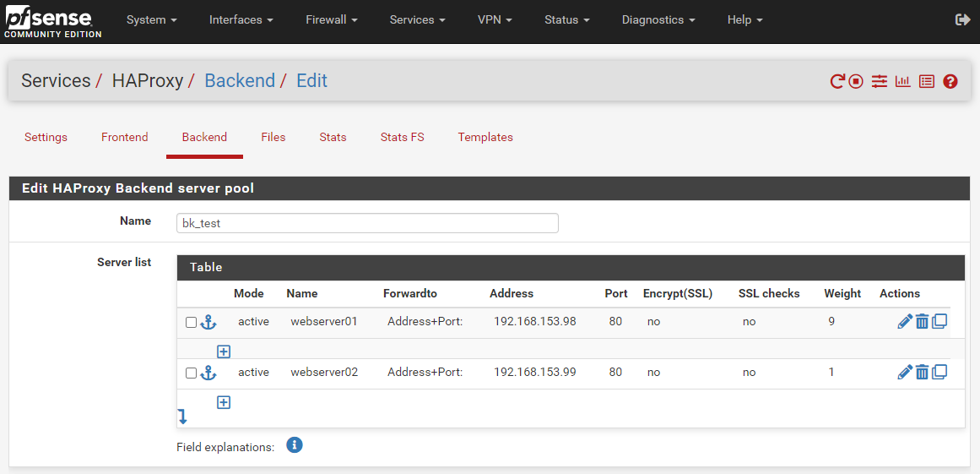Follow the Backend breadcrumb link
The image size is (980, 474).
coord(240,80)
